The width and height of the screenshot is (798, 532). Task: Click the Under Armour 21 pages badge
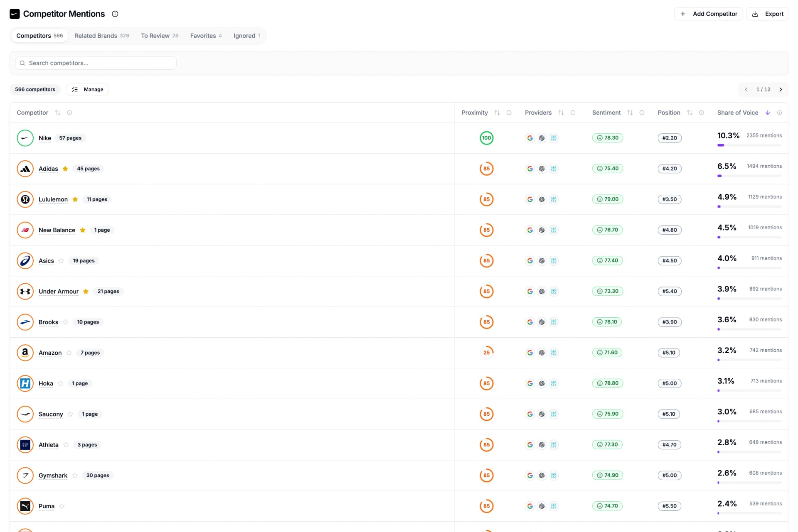[108, 292]
